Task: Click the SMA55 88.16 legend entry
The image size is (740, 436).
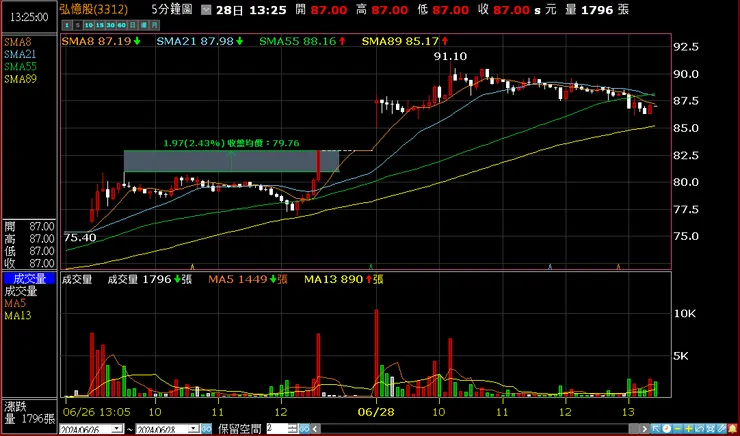Action: click(303, 41)
